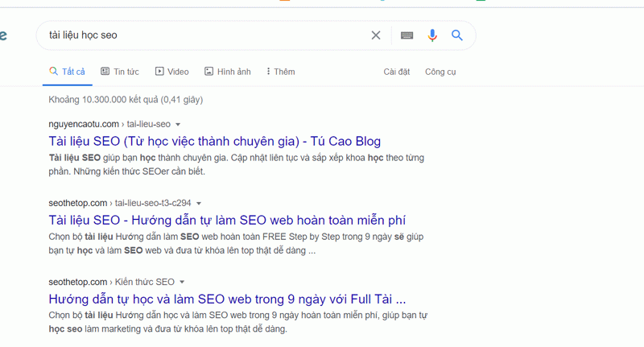Viewport: 644px width, 347px height.
Task: Expand dropdown arrow next to tai-lieu-seo-t3-c294
Action: pyautogui.click(x=199, y=203)
